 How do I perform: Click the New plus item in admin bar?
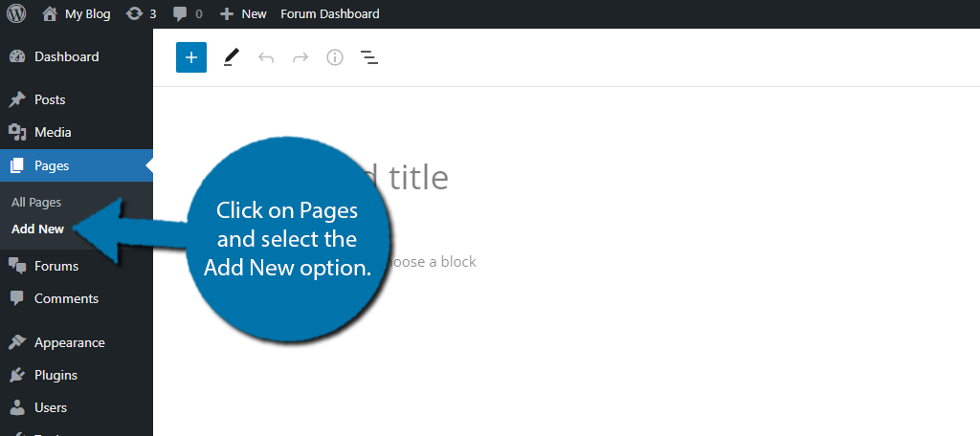pos(243,13)
